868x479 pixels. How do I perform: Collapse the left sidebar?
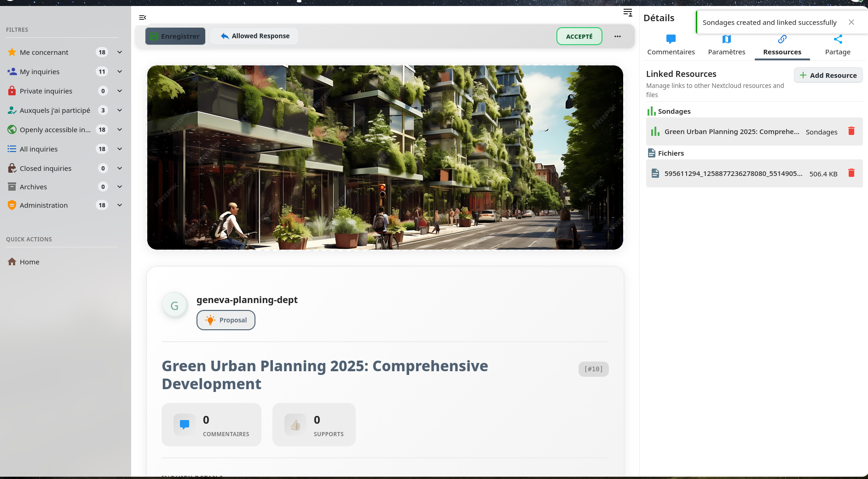[142, 18]
